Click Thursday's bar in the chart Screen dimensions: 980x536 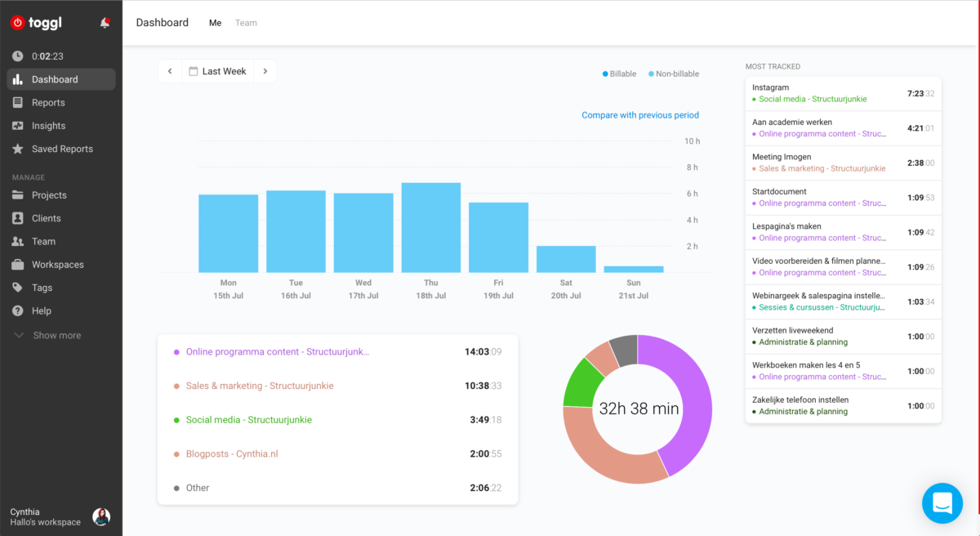[x=431, y=228]
